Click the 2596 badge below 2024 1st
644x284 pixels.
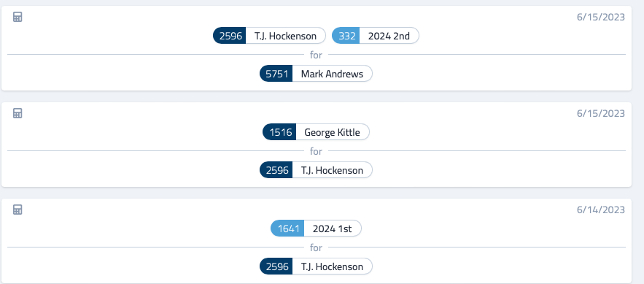coord(276,266)
